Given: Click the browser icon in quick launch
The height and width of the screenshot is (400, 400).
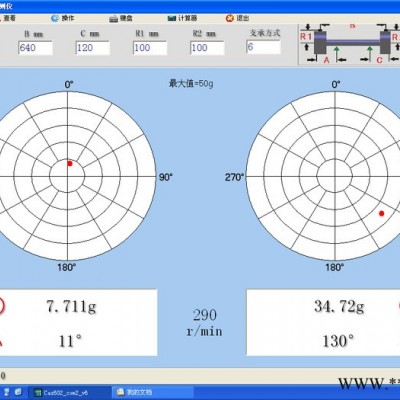Looking at the screenshot, I should pyautogui.click(x=18, y=392).
